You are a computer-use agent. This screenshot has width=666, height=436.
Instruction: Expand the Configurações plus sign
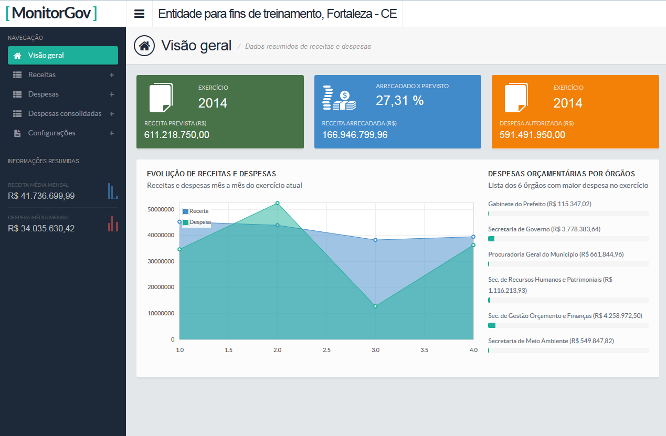click(x=111, y=132)
